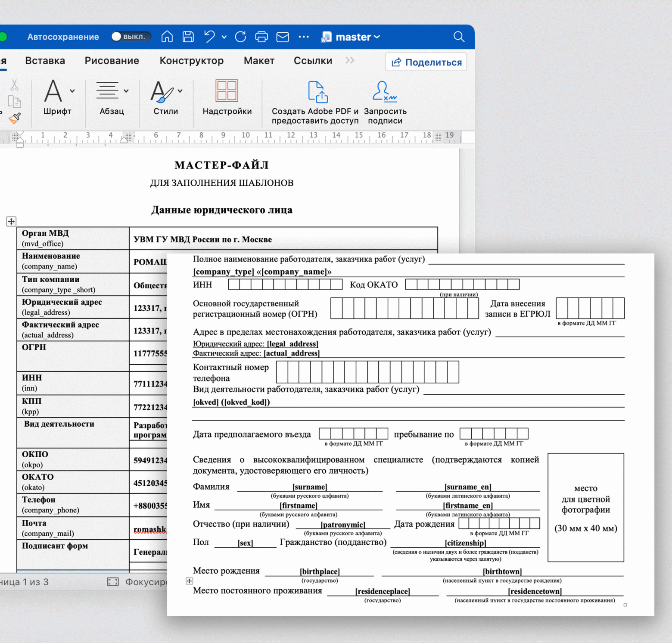Expand the Абзац paragraph dropdown
This screenshot has height=643, width=672.
pos(126,91)
